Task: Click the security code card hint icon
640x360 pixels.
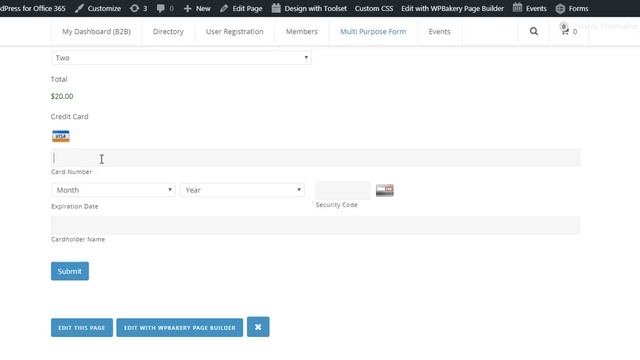Action: coord(384,190)
